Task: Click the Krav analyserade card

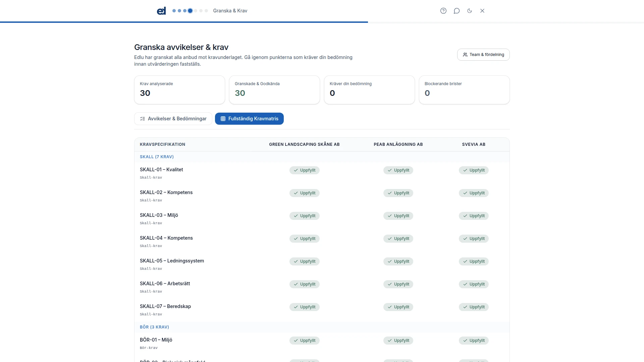Action: click(x=179, y=90)
